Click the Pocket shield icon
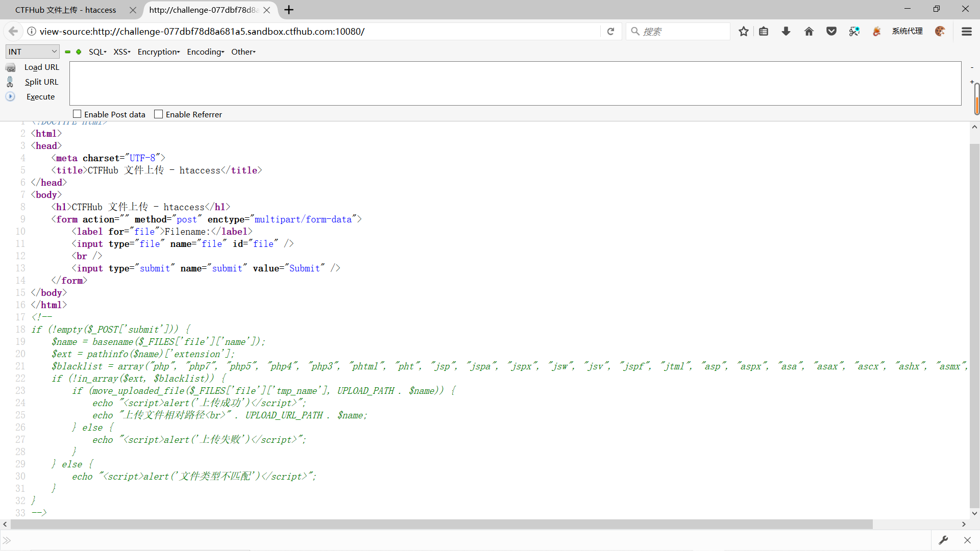980x551 pixels. [831, 32]
